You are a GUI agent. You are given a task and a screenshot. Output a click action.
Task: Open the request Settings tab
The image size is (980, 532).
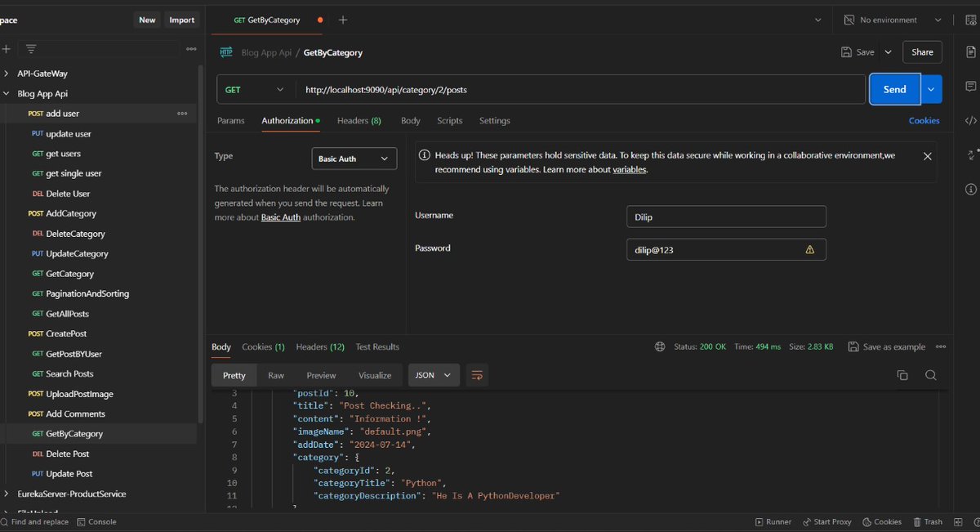pos(495,121)
